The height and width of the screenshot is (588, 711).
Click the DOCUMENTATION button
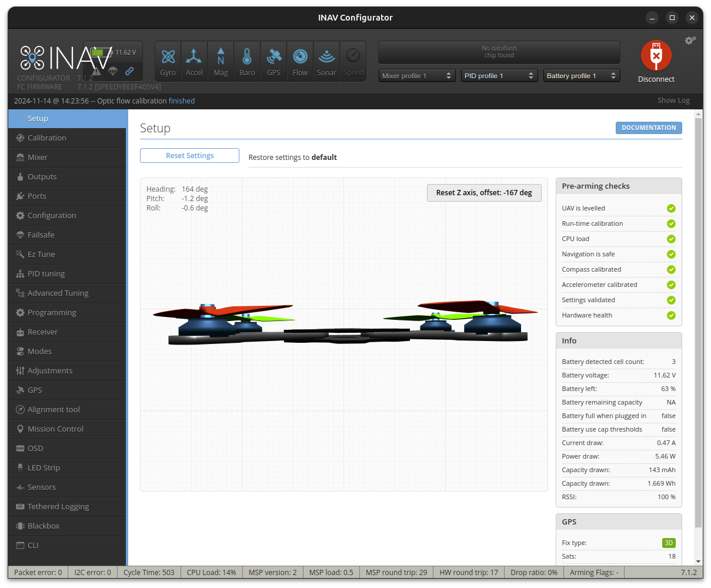[649, 128]
